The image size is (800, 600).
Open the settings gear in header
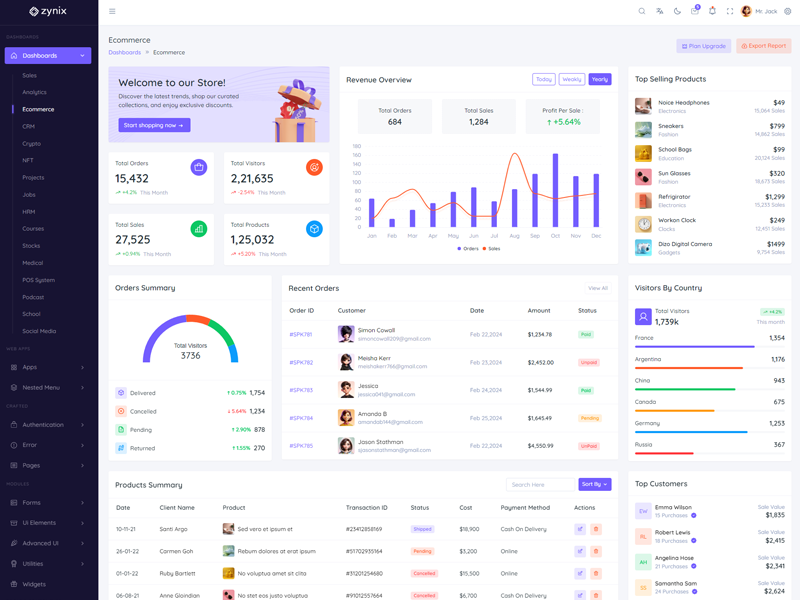[x=788, y=11]
